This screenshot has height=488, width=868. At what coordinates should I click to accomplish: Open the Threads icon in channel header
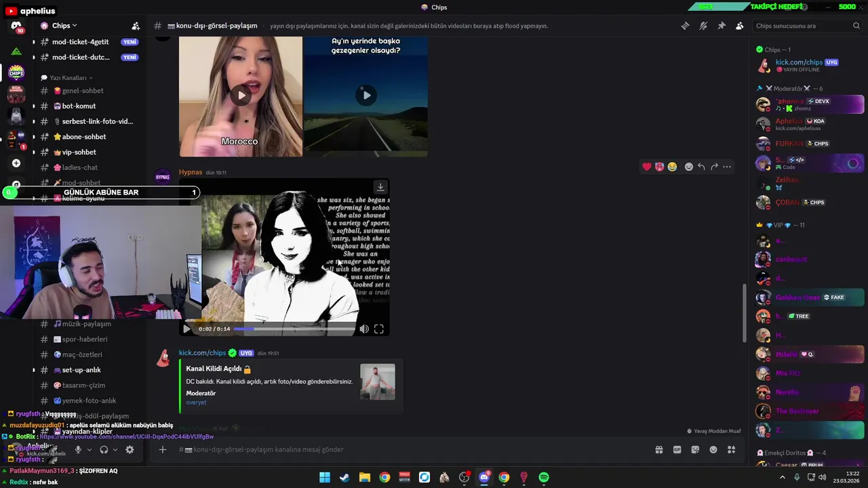(685, 26)
